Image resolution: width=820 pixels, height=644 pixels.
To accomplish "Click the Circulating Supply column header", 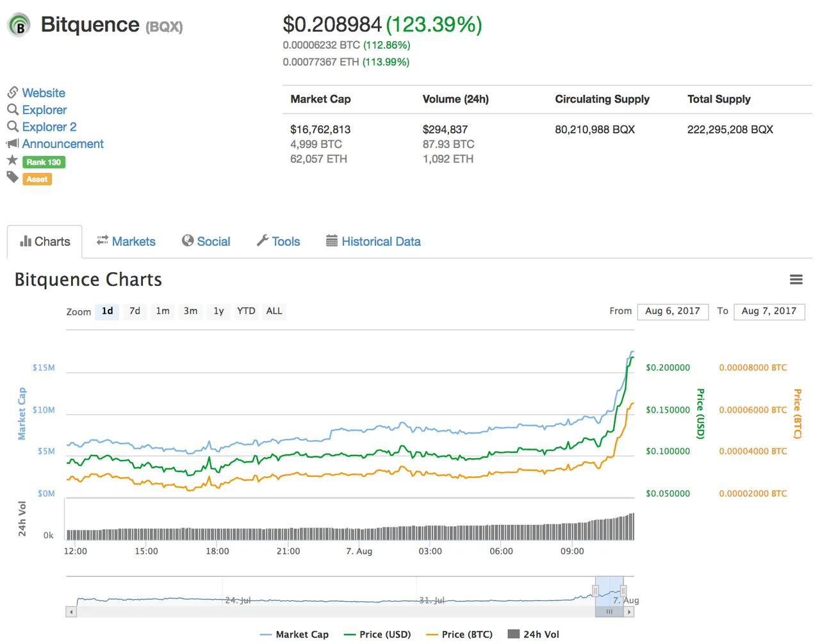I will (602, 99).
